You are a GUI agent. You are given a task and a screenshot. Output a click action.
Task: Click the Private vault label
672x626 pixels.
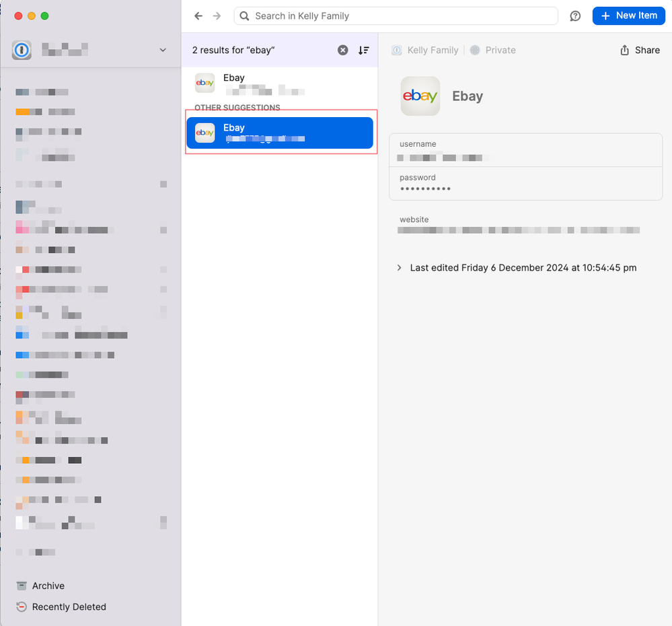[500, 50]
